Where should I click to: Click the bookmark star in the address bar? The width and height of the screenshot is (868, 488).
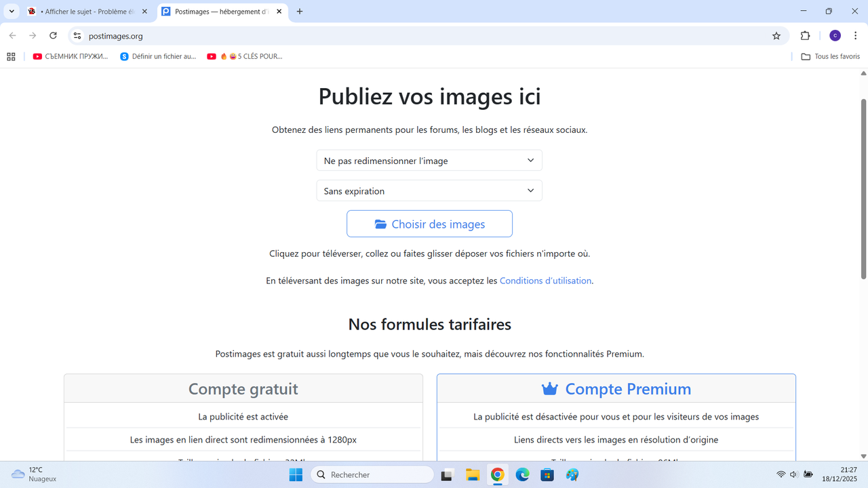pos(776,36)
